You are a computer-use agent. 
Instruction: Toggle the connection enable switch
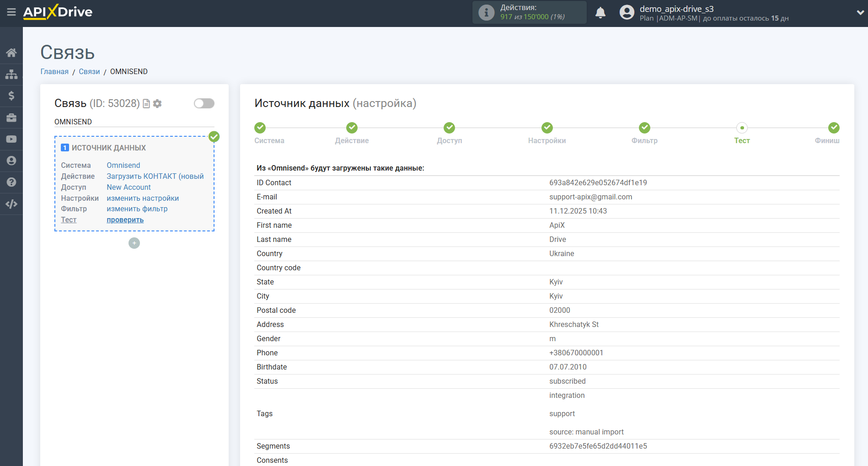(204, 103)
